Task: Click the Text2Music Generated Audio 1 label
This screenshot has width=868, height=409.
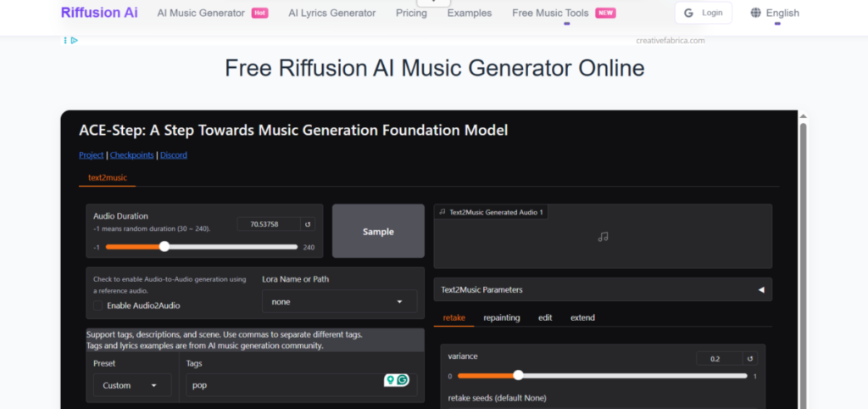Action: (x=491, y=211)
